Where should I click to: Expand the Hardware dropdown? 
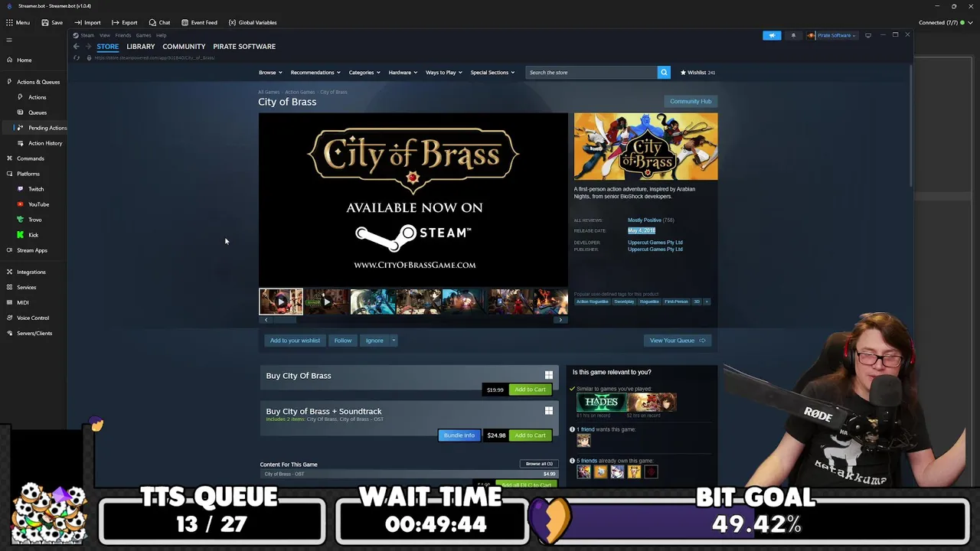tap(403, 73)
